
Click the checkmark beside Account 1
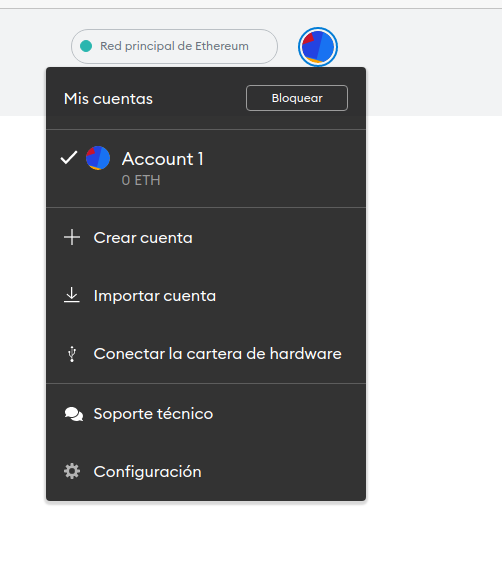[69, 158]
